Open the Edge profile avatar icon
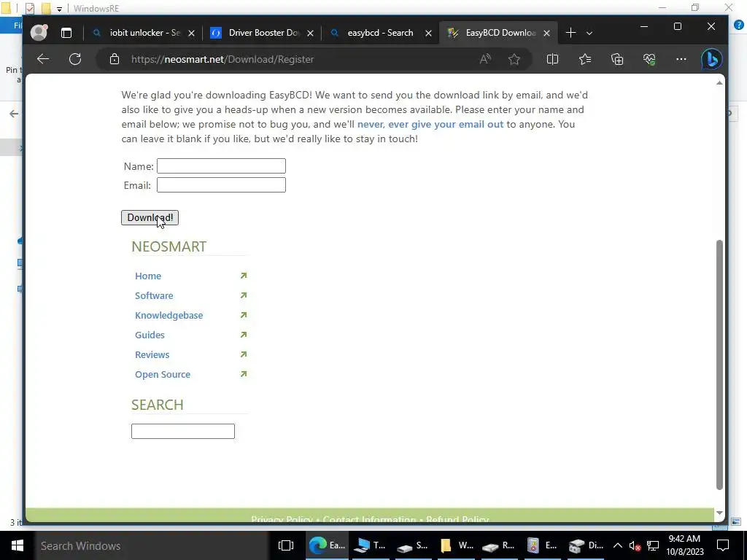The image size is (747, 560). (x=39, y=32)
